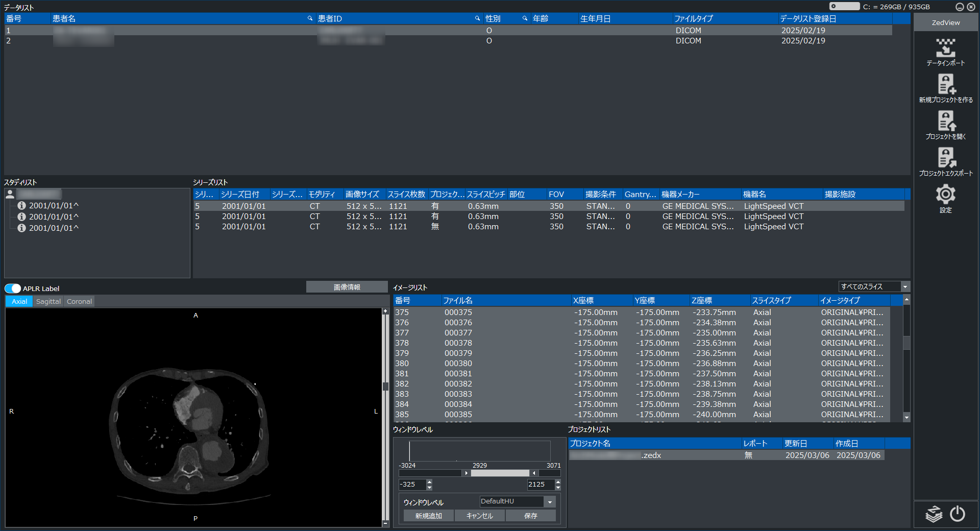980x531 pixels.
Task: Select image file 000380 in イメージリスト
Action: pyautogui.click(x=642, y=364)
